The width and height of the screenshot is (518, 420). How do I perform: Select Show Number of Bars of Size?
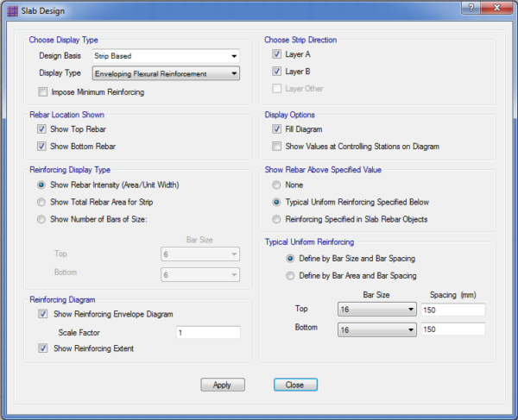pyautogui.click(x=41, y=219)
